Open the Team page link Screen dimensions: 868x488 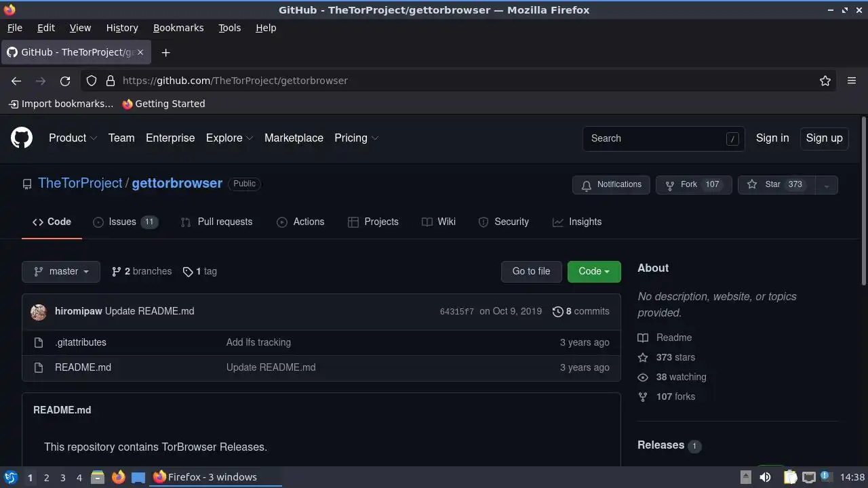121,138
